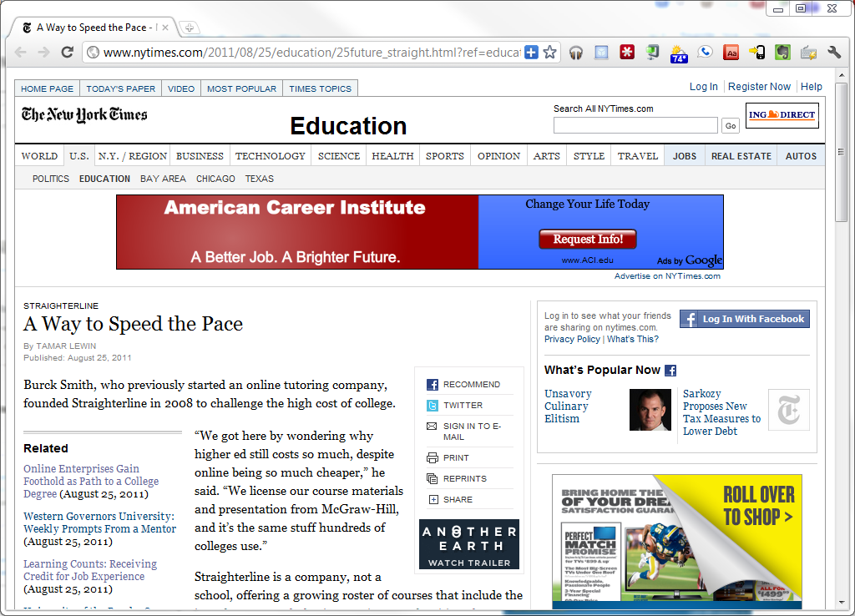This screenshot has width=855, height=616.
Task: Click The New York Times logo
Action: 84,114
